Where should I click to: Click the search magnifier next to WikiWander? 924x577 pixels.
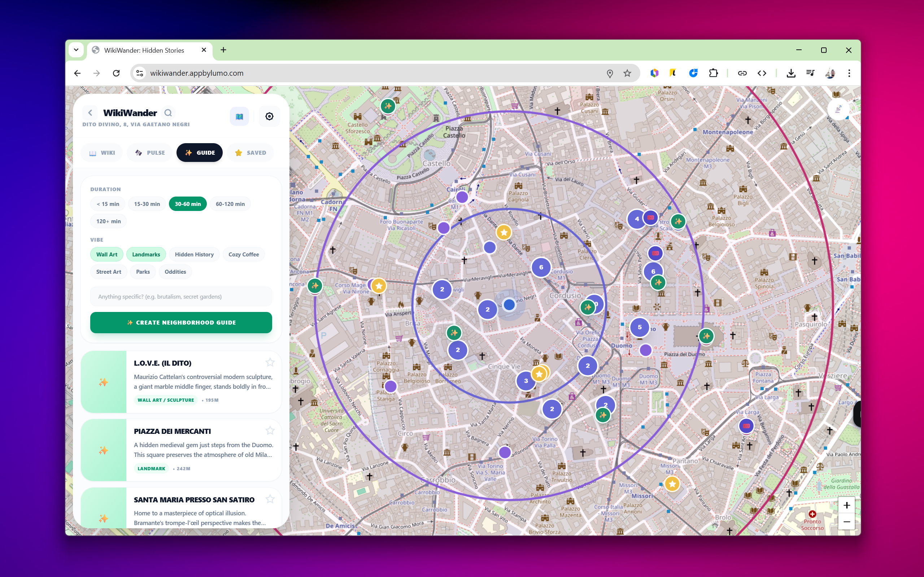[168, 113]
